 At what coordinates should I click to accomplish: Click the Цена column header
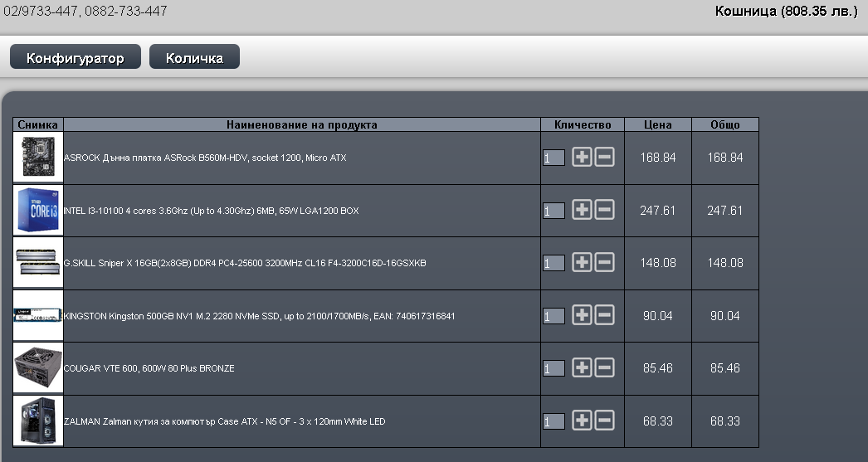tap(658, 124)
